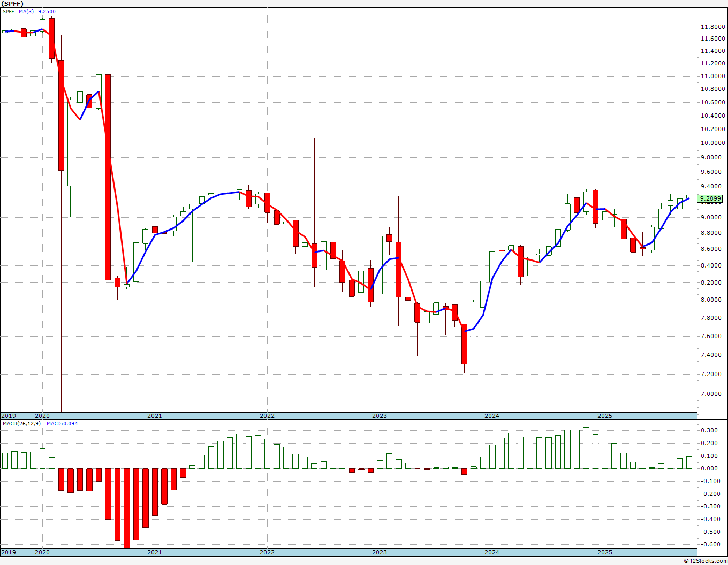Viewport: 728px width, 565px height.
Task: Select 2019 on the MACD panel time axis
Action: pyautogui.click(x=9, y=552)
